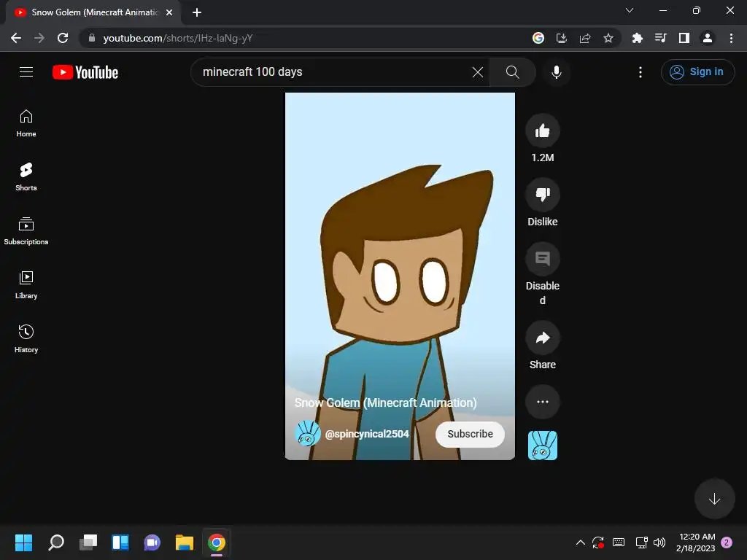Go forward in browser history
This screenshot has height=560, width=747.
(x=39, y=38)
